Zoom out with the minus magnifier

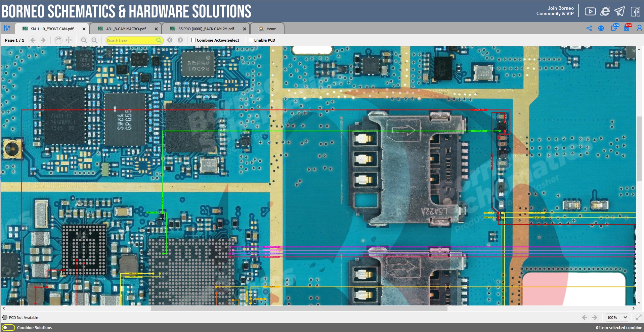click(x=84, y=40)
